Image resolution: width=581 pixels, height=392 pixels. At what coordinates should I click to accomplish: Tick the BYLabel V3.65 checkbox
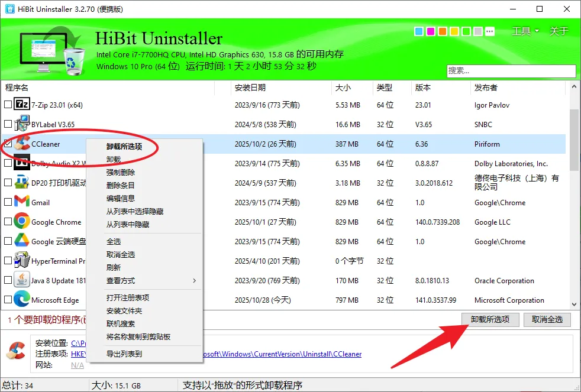[x=8, y=124]
